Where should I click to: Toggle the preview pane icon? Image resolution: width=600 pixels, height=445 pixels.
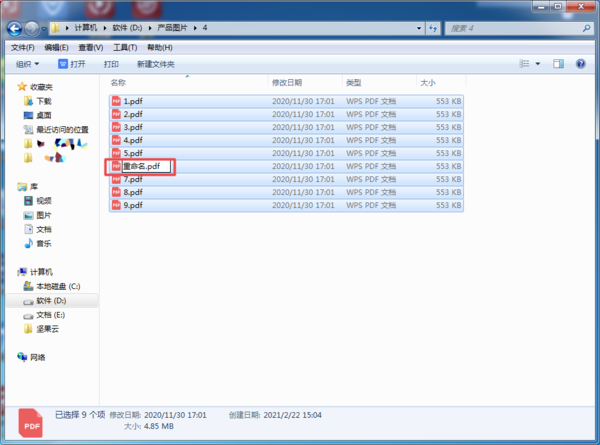pyautogui.click(x=558, y=64)
